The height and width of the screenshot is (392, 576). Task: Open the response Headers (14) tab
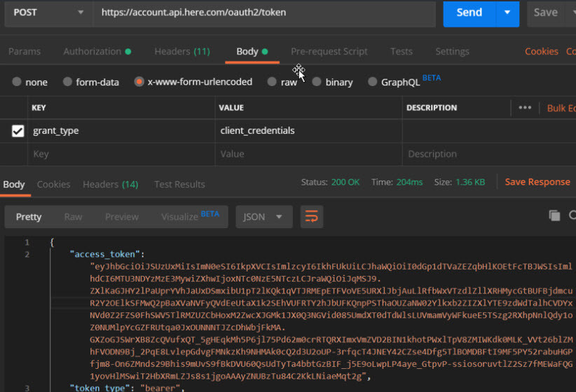[x=111, y=184]
